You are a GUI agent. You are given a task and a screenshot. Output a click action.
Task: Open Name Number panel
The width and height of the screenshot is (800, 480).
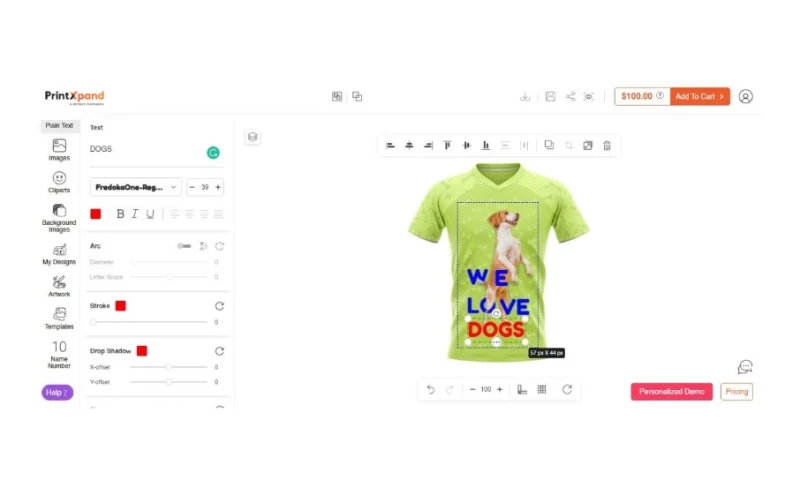pos(59,355)
